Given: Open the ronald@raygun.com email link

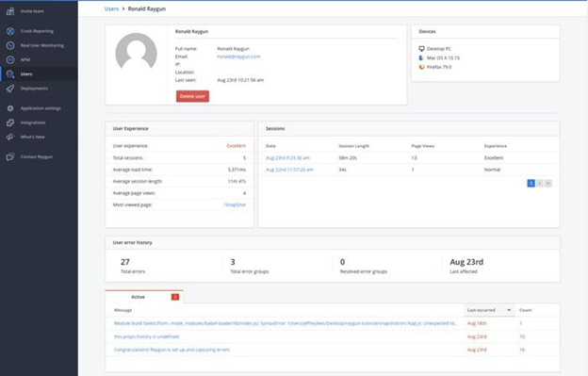Looking at the screenshot, I should pyautogui.click(x=239, y=57).
